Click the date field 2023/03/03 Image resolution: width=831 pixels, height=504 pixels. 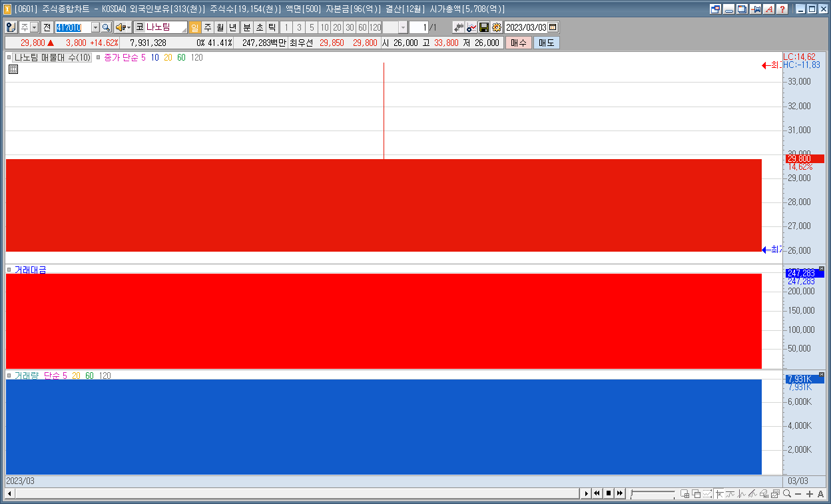[526, 27]
